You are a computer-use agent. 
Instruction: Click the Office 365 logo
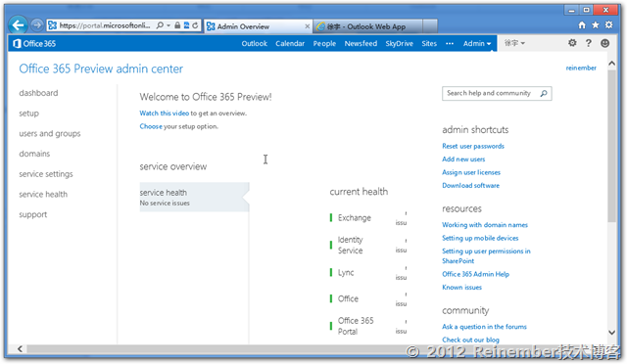(34, 44)
